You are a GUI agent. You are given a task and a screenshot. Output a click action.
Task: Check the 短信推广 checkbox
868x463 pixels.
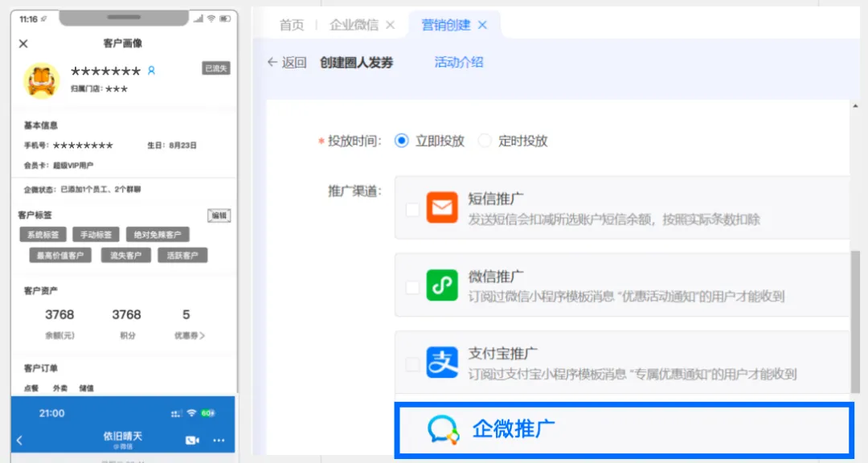(x=412, y=210)
